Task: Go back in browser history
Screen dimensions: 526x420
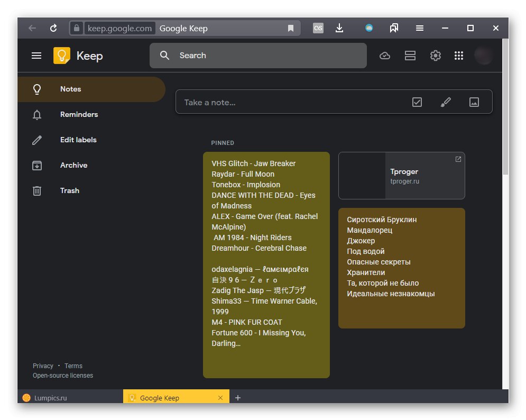Action: click(x=32, y=28)
